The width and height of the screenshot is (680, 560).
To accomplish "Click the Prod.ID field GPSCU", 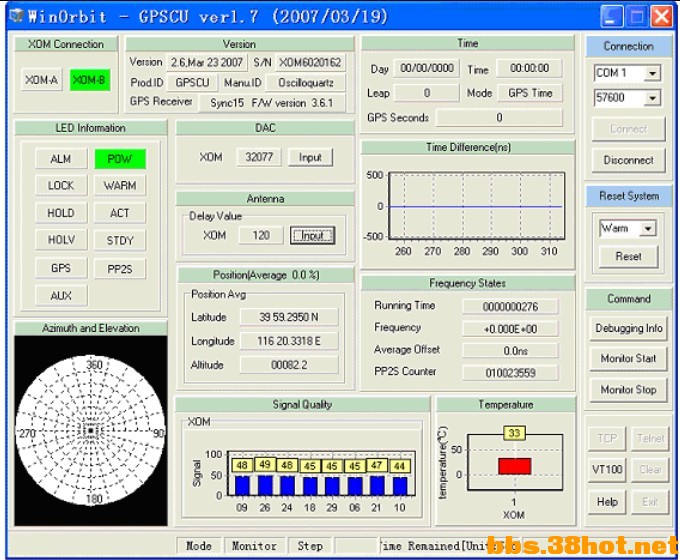I will click(192, 83).
